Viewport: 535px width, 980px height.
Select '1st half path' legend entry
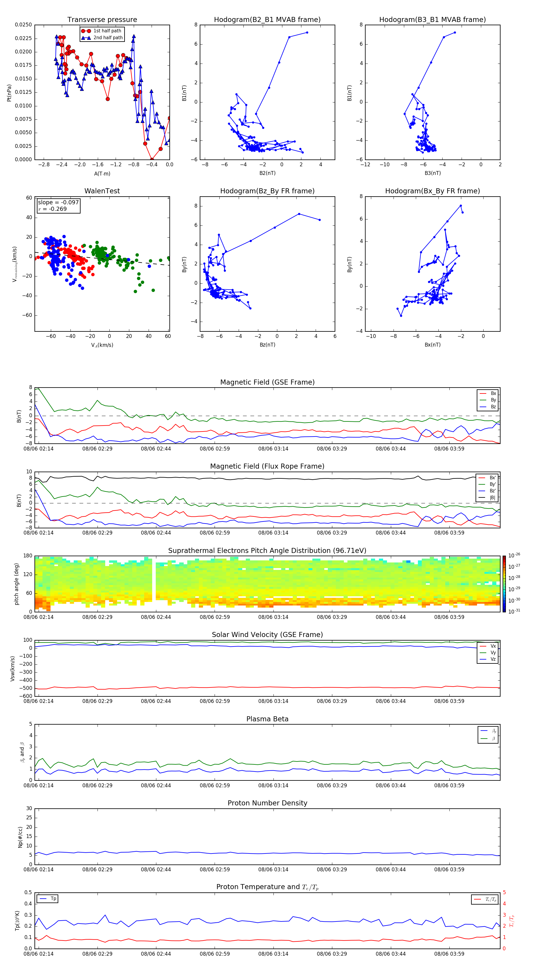tap(102, 31)
